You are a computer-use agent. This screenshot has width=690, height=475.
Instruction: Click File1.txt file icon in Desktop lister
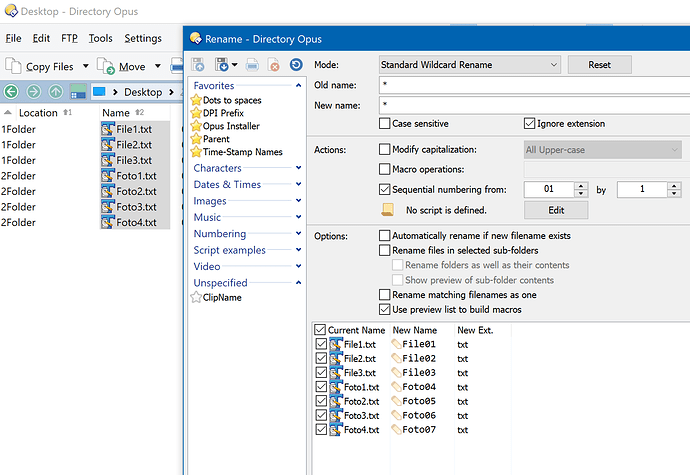tap(108, 129)
